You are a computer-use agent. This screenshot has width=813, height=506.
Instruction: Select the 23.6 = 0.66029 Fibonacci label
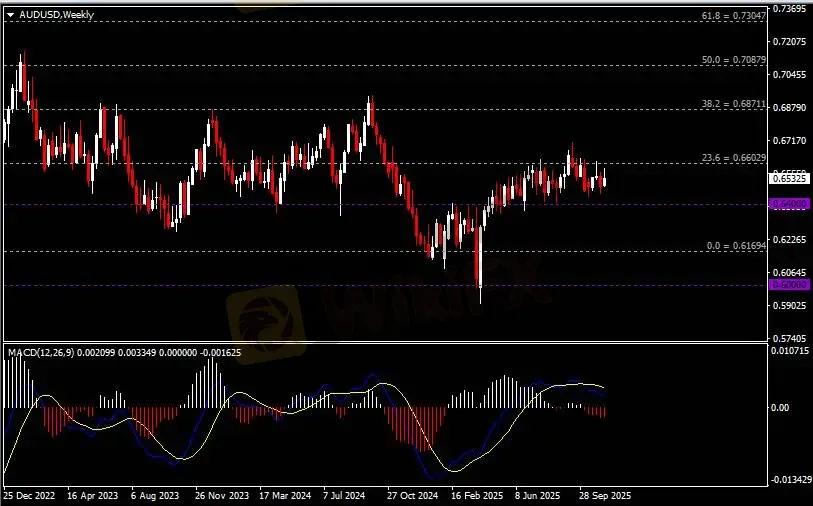(x=733, y=157)
